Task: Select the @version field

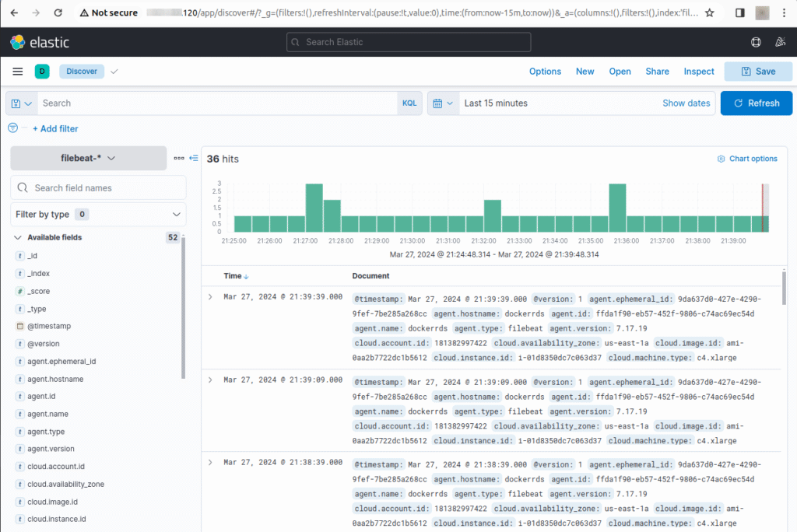Action: pyautogui.click(x=44, y=344)
